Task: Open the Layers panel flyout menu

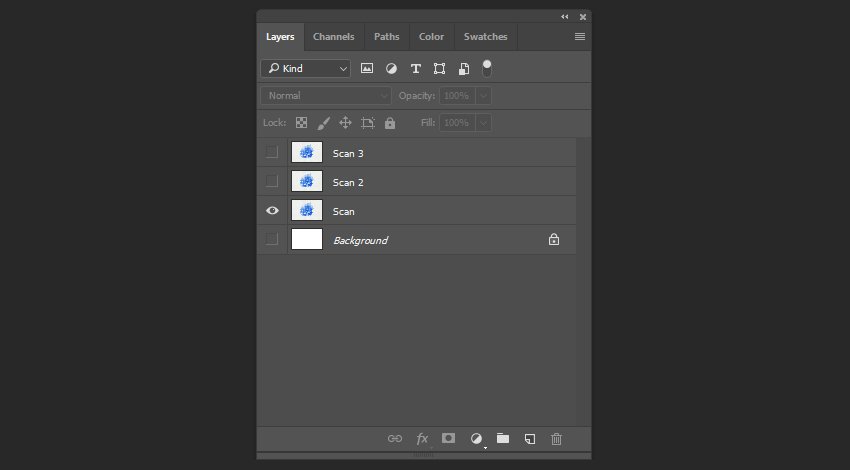Action: coord(580,37)
